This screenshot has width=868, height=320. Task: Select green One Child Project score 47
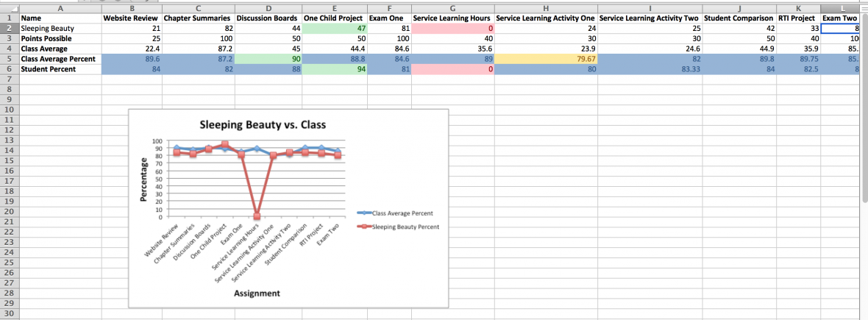pos(335,28)
